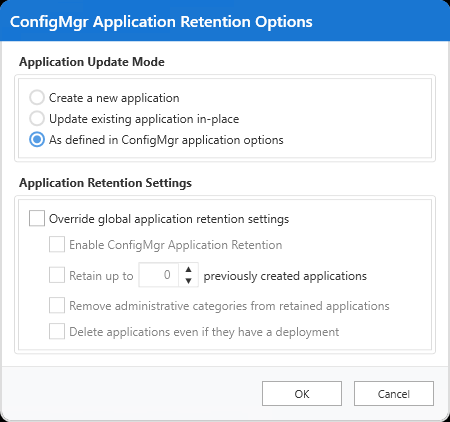
Task: Confirm the dialog with OK
Action: [x=302, y=394]
